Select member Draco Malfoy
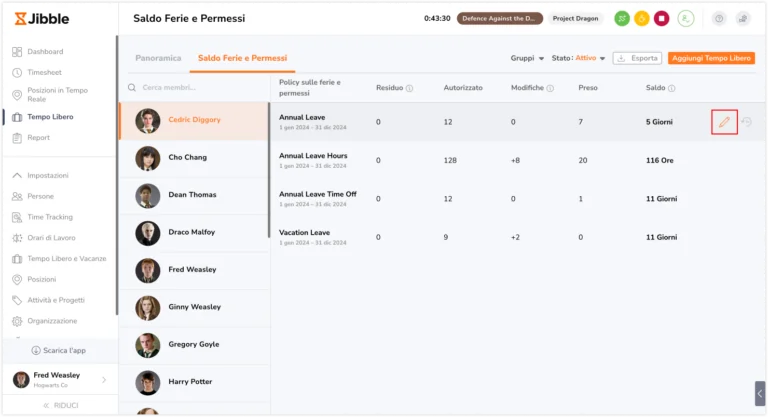Image resolution: width=768 pixels, height=417 pixels. (x=194, y=233)
